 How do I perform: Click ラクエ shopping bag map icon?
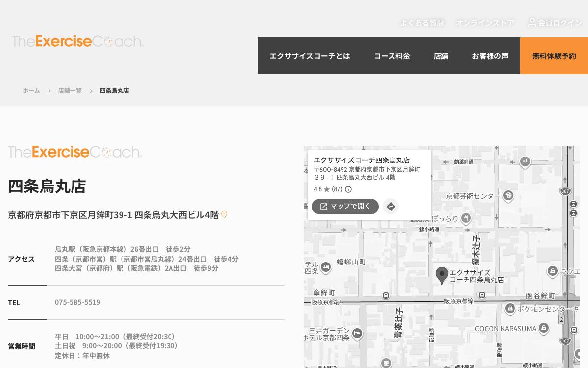click(x=553, y=271)
